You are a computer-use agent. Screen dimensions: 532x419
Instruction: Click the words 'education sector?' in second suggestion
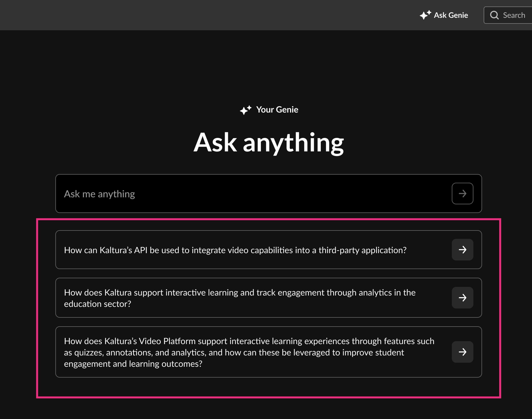pyautogui.click(x=97, y=304)
